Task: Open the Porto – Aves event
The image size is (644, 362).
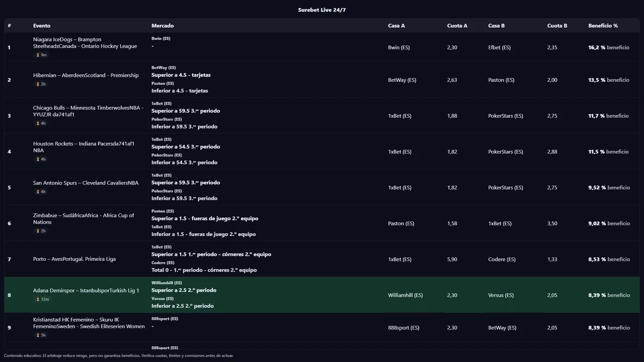Action: [74, 259]
